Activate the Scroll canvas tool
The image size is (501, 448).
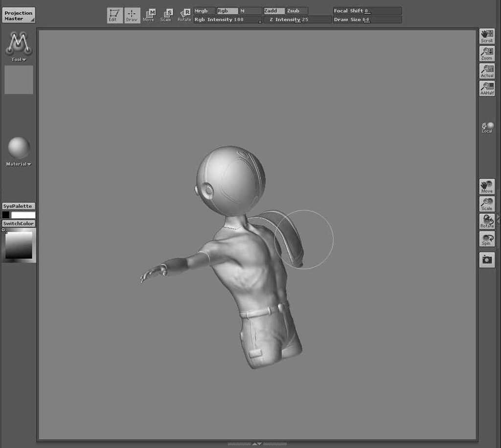pos(487,35)
